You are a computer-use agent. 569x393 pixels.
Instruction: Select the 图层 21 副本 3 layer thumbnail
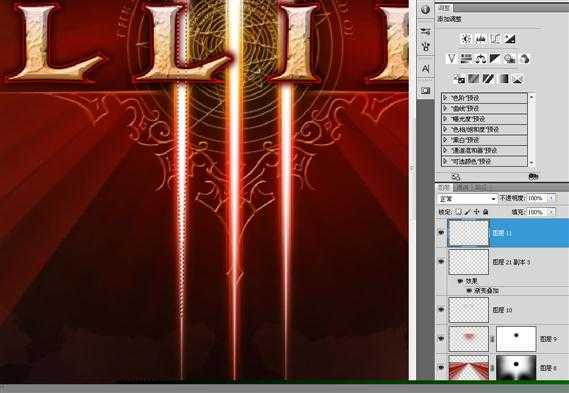coord(468,262)
